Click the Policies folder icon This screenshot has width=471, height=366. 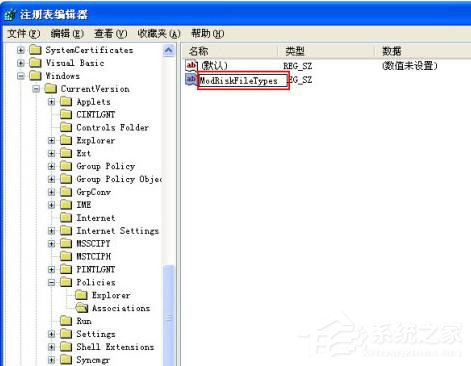66,282
